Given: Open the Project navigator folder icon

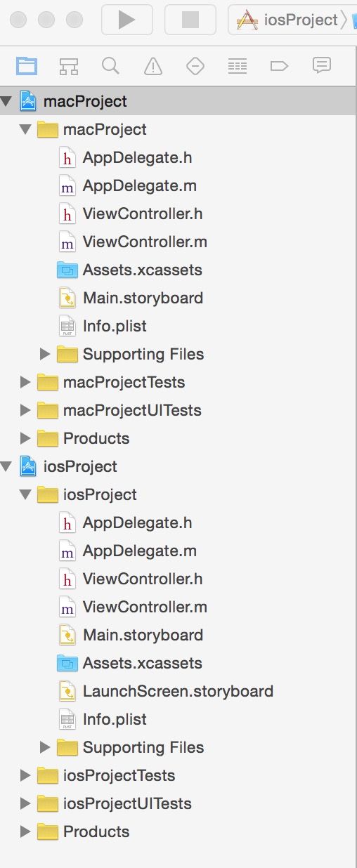Looking at the screenshot, I should point(27,66).
